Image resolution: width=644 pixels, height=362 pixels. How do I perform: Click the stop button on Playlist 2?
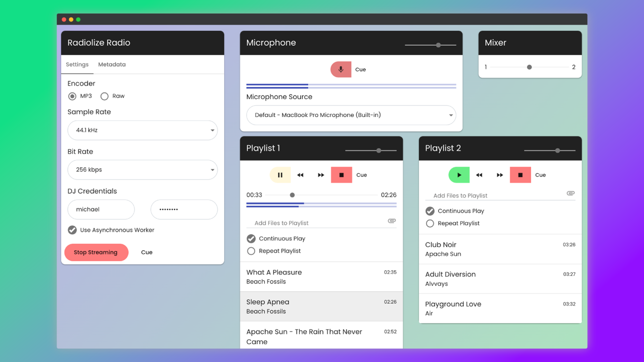coord(521,175)
